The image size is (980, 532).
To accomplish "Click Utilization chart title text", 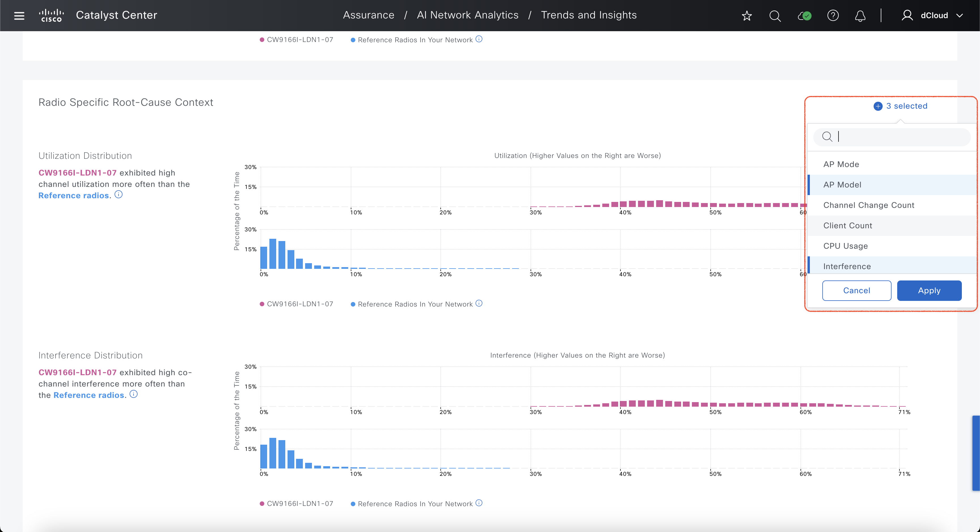I will 577,156.
